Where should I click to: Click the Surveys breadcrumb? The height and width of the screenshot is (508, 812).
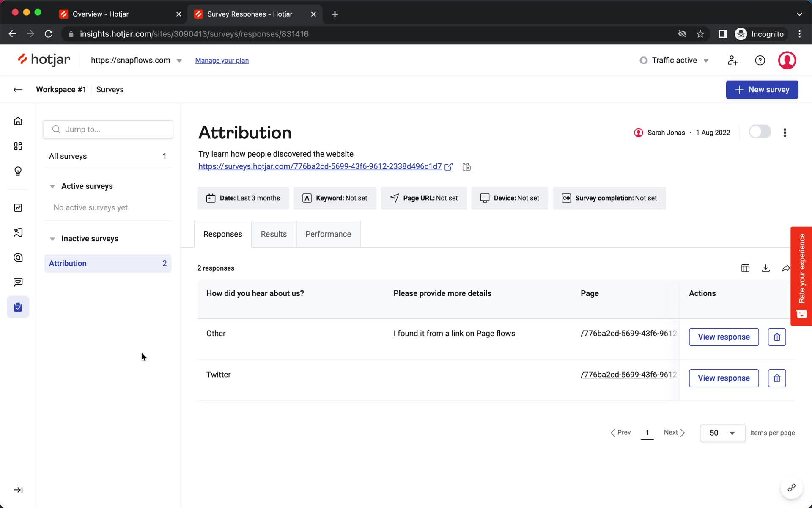coord(110,90)
